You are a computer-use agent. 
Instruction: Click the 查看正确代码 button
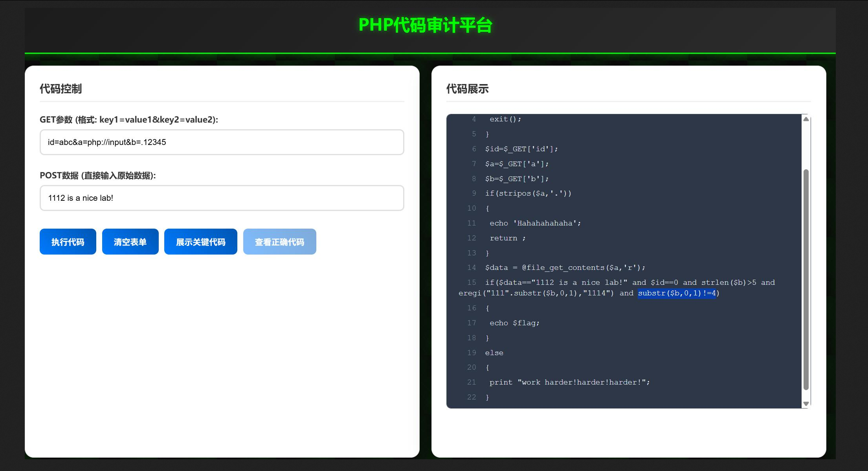(279, 242)
